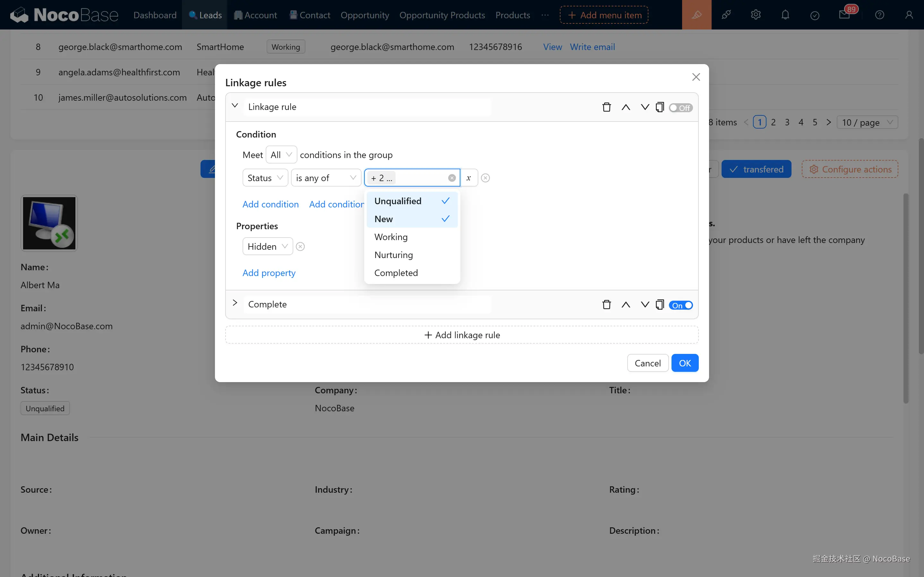Open the Meet All conditions dropdown
This screenshot has height=577, width=924.
pyautogui.click(x=281, y=155)
